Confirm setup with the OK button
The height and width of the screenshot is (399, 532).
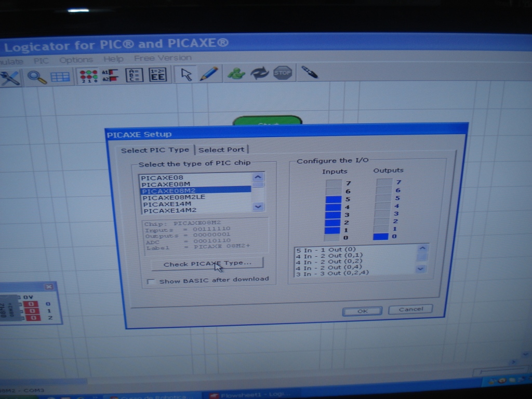click(362, 311)
